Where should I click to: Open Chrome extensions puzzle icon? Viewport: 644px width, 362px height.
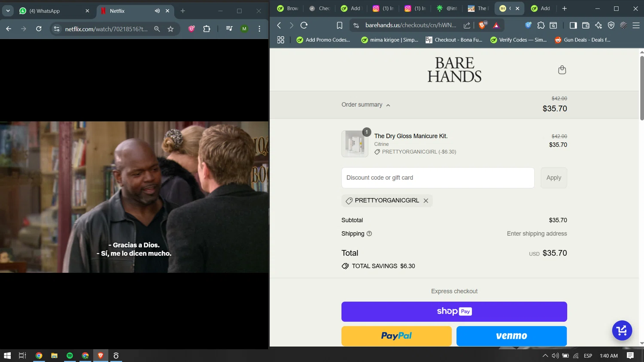tap(207, 29)
